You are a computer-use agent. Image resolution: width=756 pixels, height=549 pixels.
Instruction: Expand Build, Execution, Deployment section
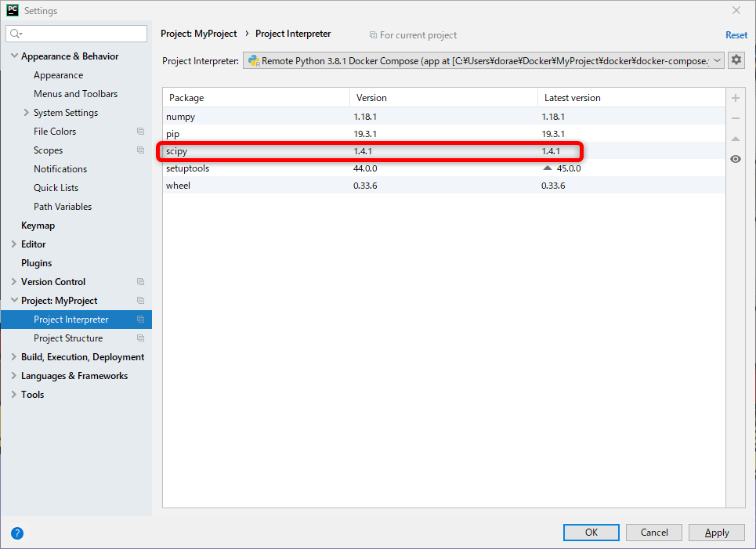point(14,356)
